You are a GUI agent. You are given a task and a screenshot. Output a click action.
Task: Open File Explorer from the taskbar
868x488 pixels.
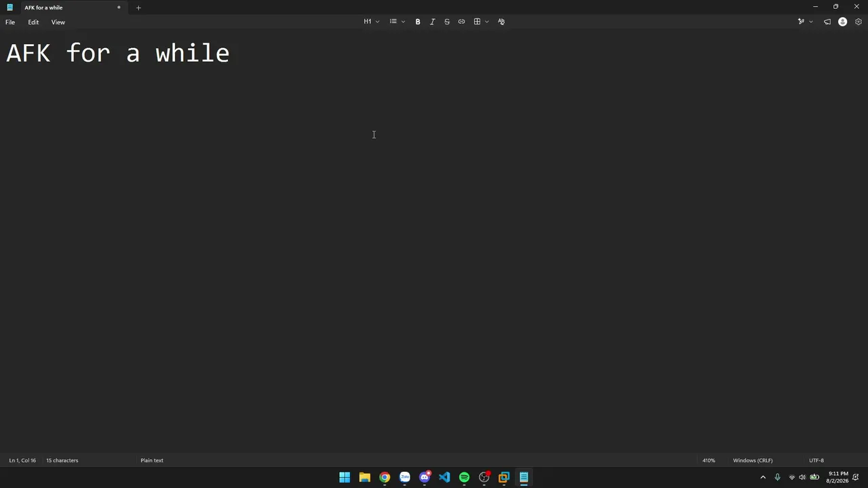pos(365,477)
